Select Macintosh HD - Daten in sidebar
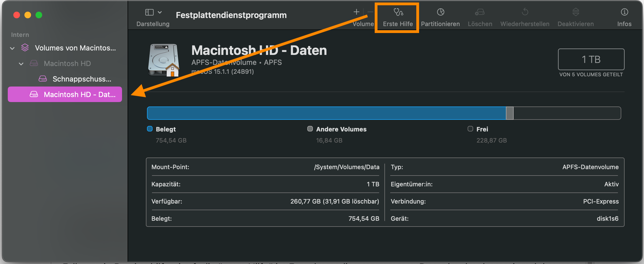Screen dimensions: 644x264 tap(79, 95)
